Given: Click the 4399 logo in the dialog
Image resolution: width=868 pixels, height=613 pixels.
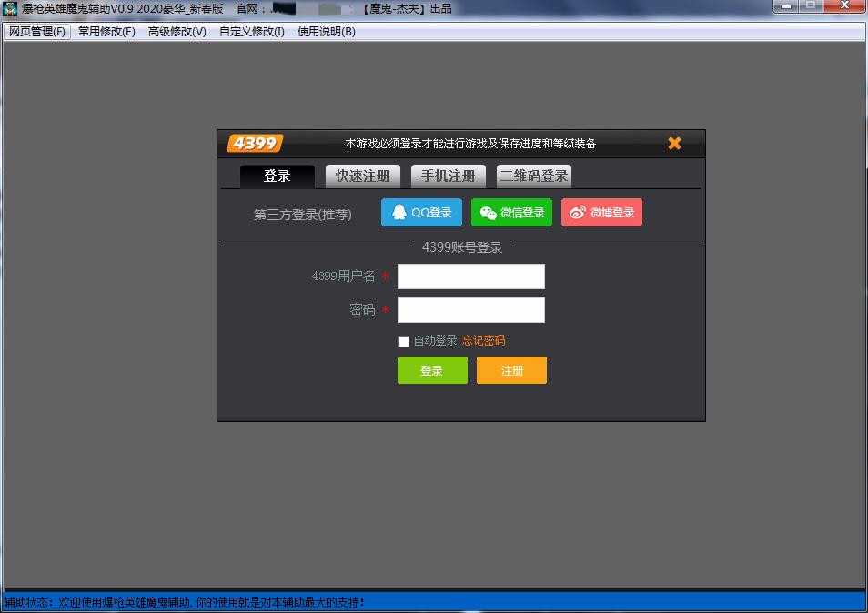Looking at the screenshot, I should (x=255, y=144).
